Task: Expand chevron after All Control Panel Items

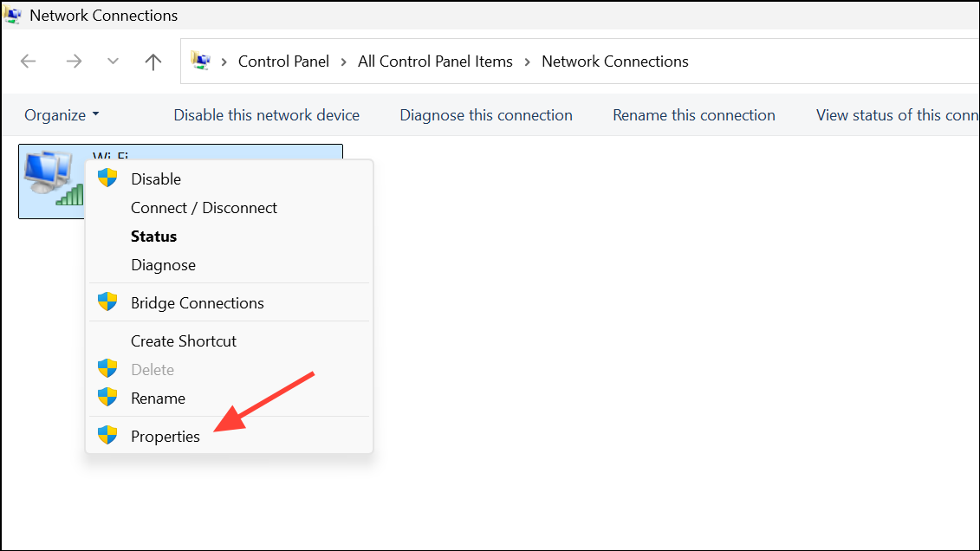Action: point(527,62)
